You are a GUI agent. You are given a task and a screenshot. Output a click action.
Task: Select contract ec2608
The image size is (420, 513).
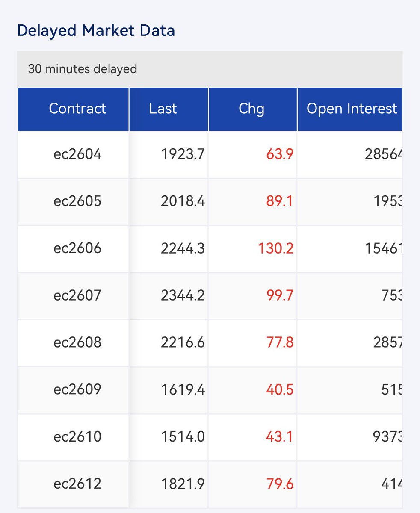77,342
